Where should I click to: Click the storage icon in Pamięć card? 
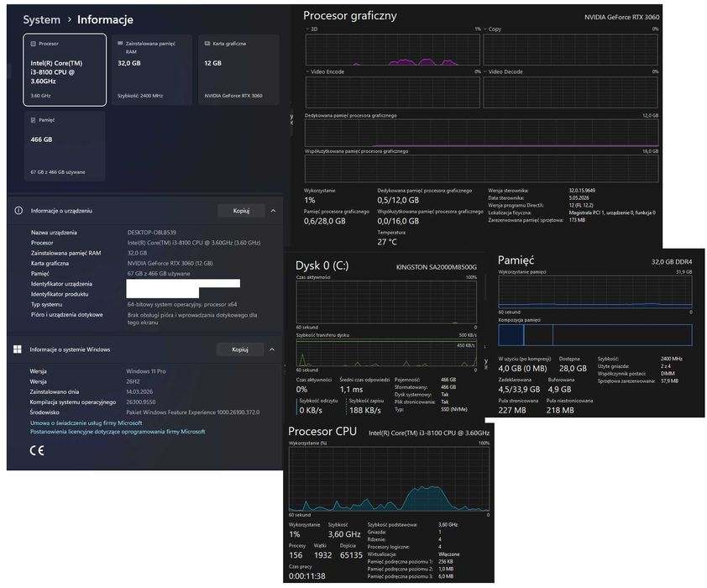pos(34,120)
